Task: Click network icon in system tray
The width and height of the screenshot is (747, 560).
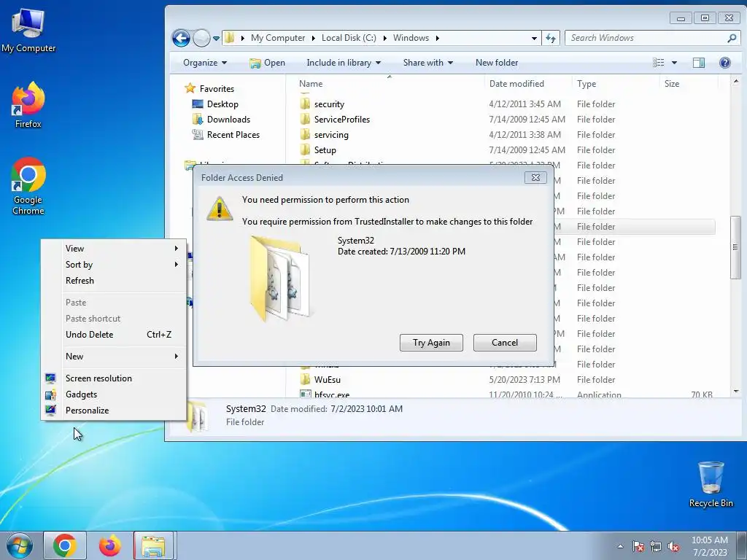Action: pyautogui.click(x=656, y=547)
